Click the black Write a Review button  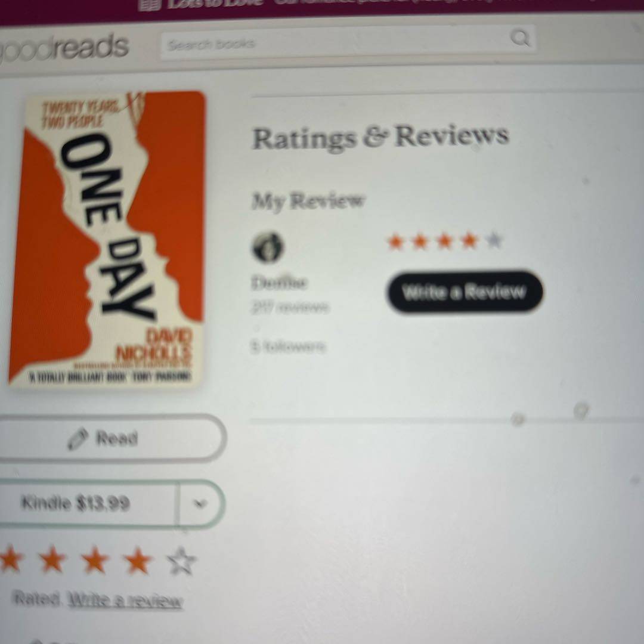[464, 292]
